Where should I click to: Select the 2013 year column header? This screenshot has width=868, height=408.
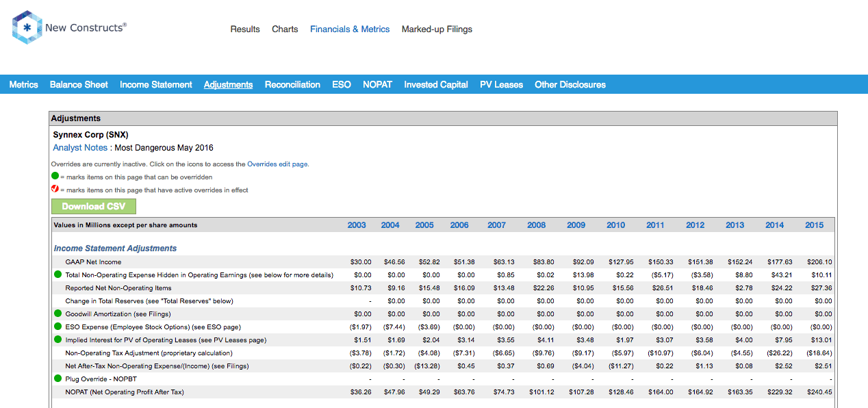pos(735,225)
